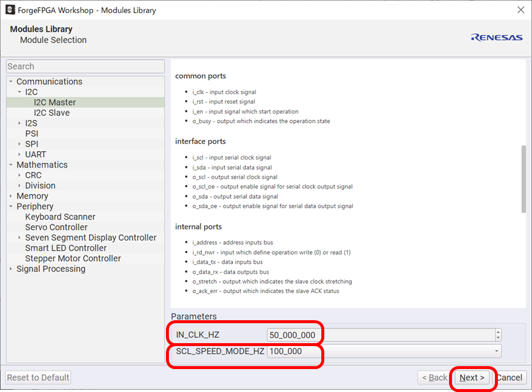This screenshot has width=532, height=392.
Task: Expand the I2S tree node
Action: pos(19,124)
